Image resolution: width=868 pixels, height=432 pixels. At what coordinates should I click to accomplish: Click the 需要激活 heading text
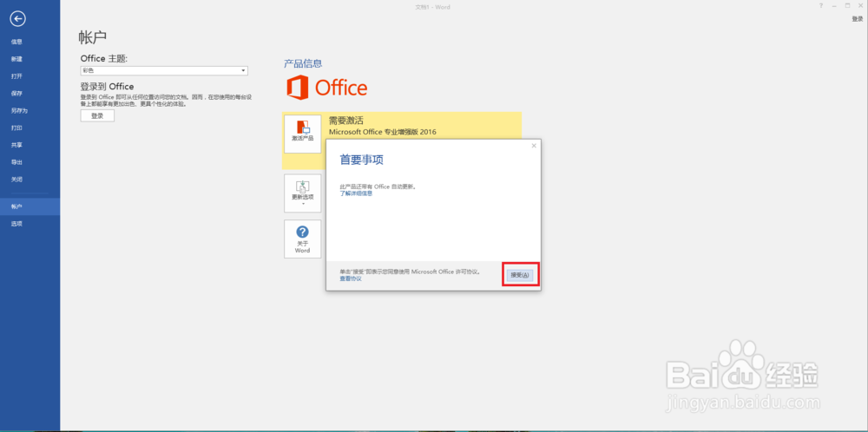point(346,121)
